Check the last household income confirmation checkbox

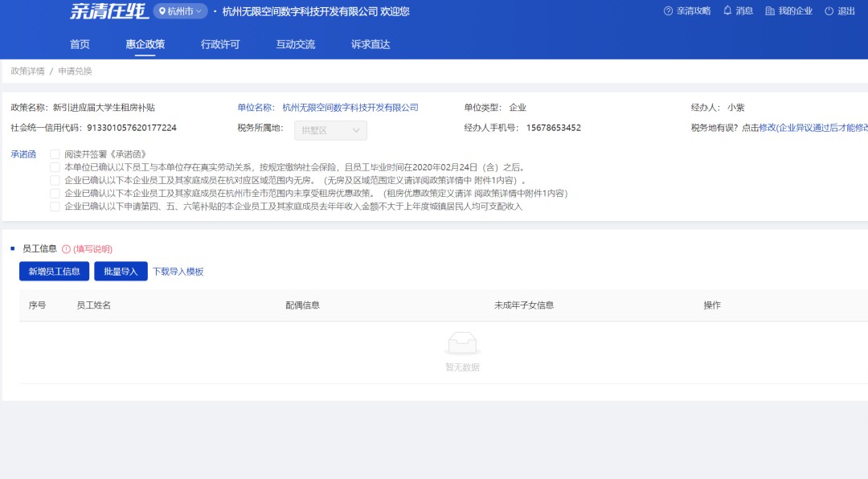[x=55, y=206]
